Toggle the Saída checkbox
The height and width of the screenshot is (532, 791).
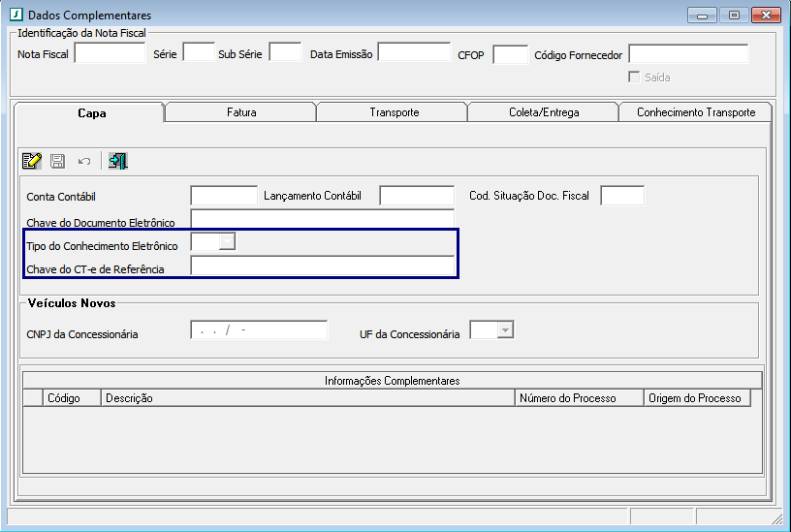635,78
